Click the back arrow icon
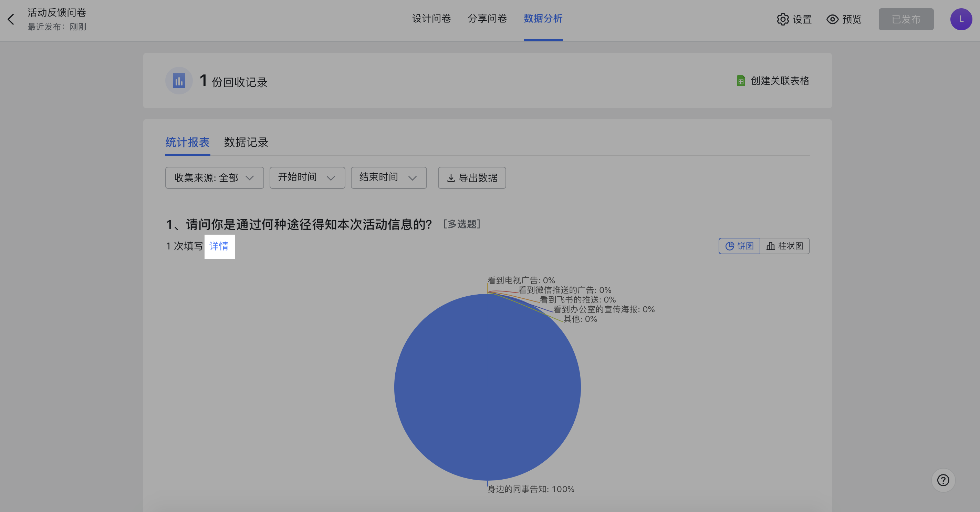The image size is (980, 512). 11,19
